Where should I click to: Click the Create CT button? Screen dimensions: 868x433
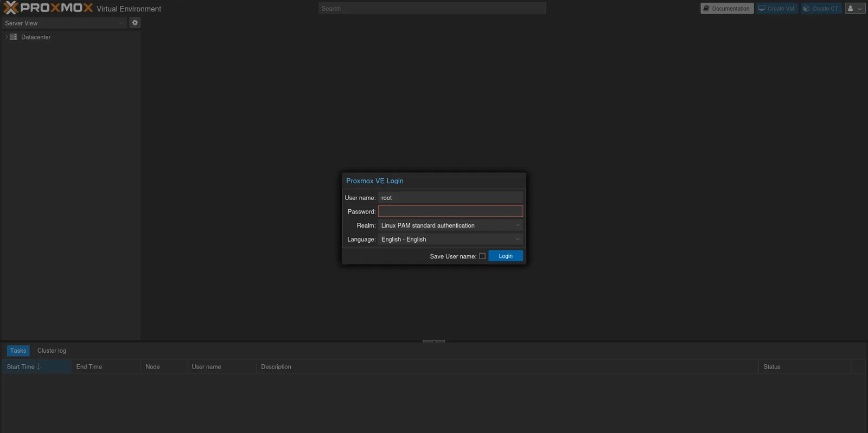[x=821, y=9]
